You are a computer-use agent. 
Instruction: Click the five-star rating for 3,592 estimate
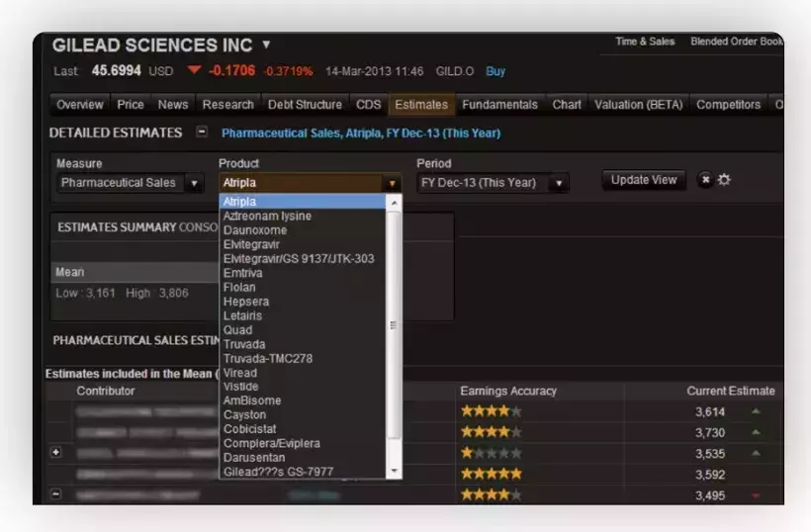[x=491, y=474]
